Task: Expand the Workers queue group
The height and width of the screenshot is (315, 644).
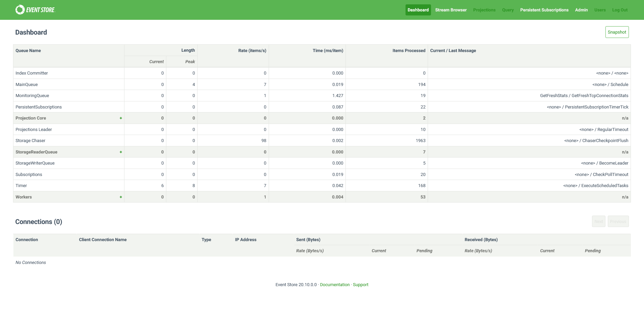Action: (121, 197)
